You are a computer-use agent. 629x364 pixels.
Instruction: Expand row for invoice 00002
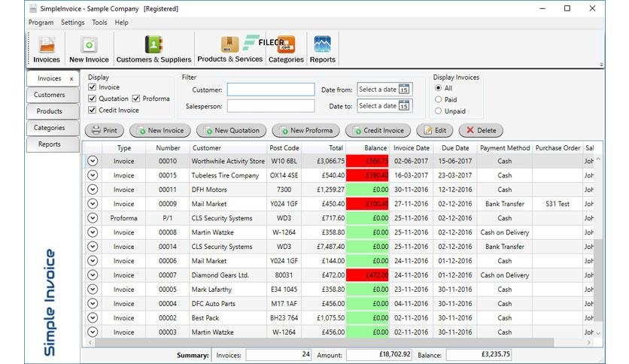[93, 317]
